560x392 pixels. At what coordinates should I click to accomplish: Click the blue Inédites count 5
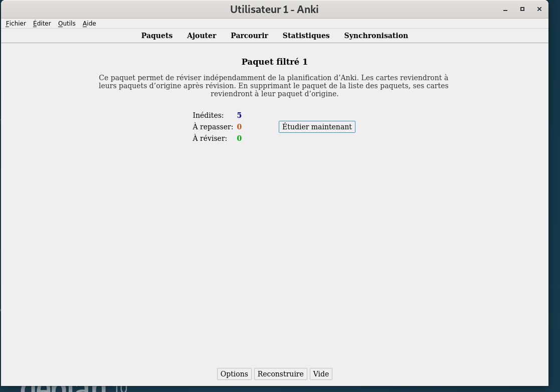239,115
